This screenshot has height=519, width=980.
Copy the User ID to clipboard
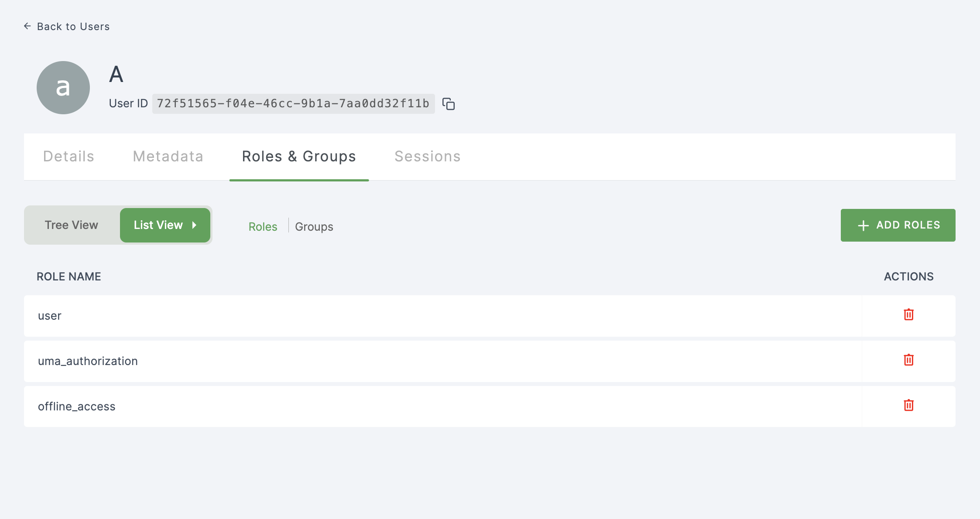coord(449,104)
